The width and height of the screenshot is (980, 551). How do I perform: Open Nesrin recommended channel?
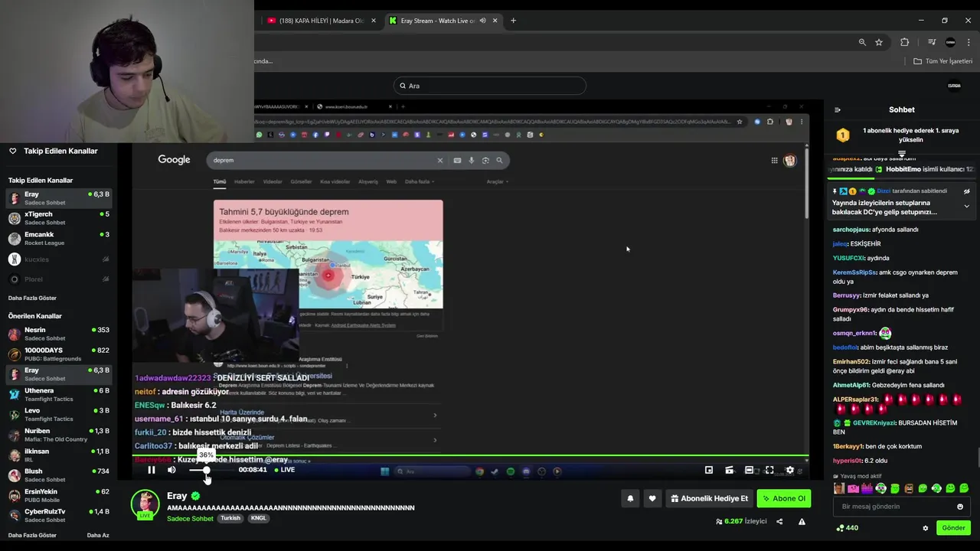(58, 334)
